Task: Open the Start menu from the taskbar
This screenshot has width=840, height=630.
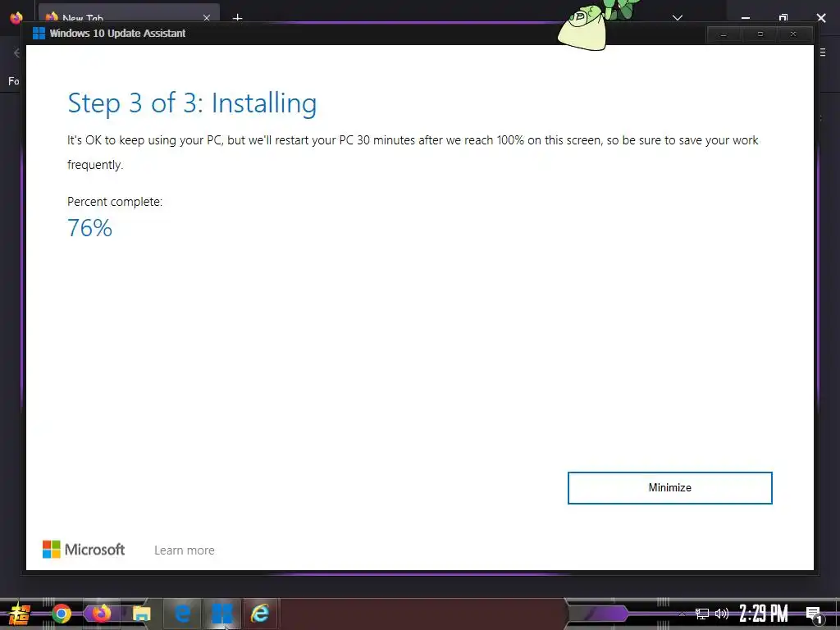Action: [20, 614]
